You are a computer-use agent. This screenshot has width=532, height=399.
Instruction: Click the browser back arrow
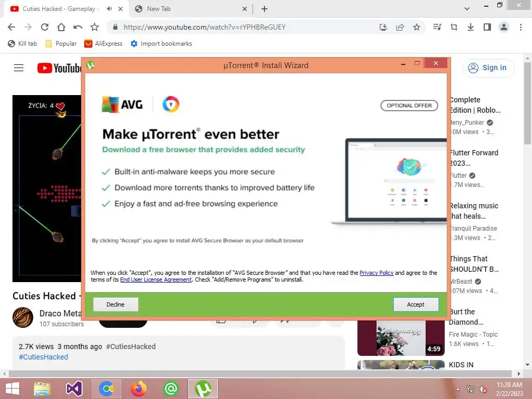click(x=11, y=27)
